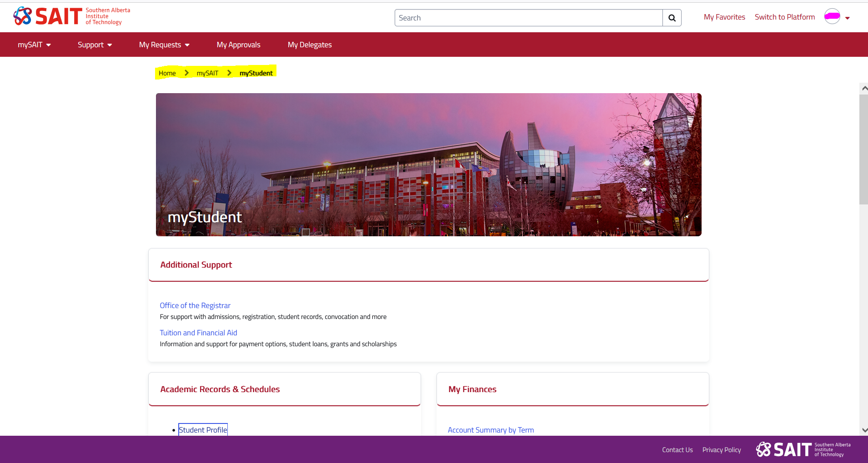Click the myStudent campus banner image
This screenshot has height=463, width=868.
(x=428, y=164)
